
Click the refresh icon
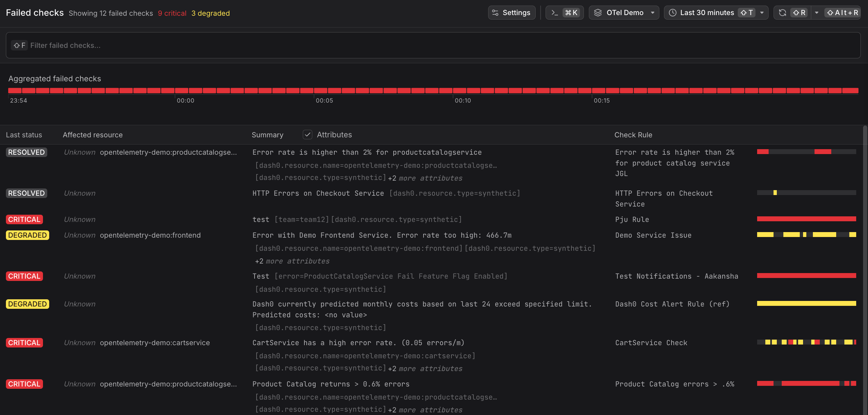point(782,13)
